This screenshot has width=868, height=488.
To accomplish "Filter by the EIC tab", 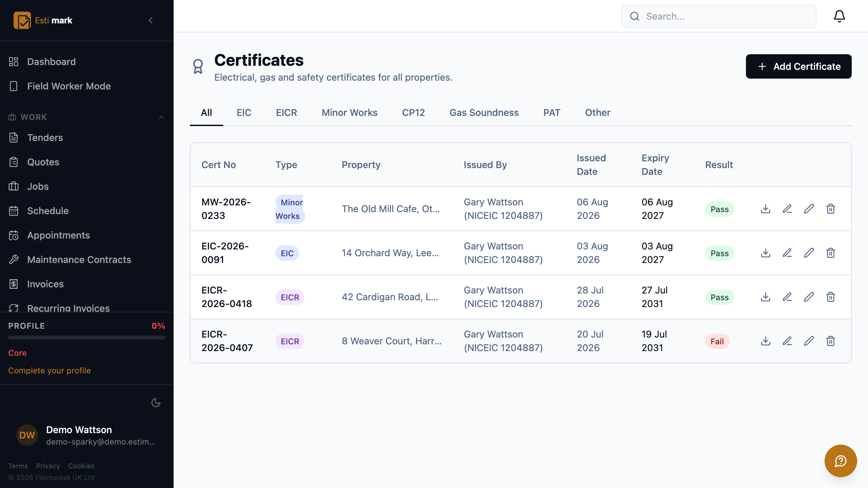I will point(244,113).
